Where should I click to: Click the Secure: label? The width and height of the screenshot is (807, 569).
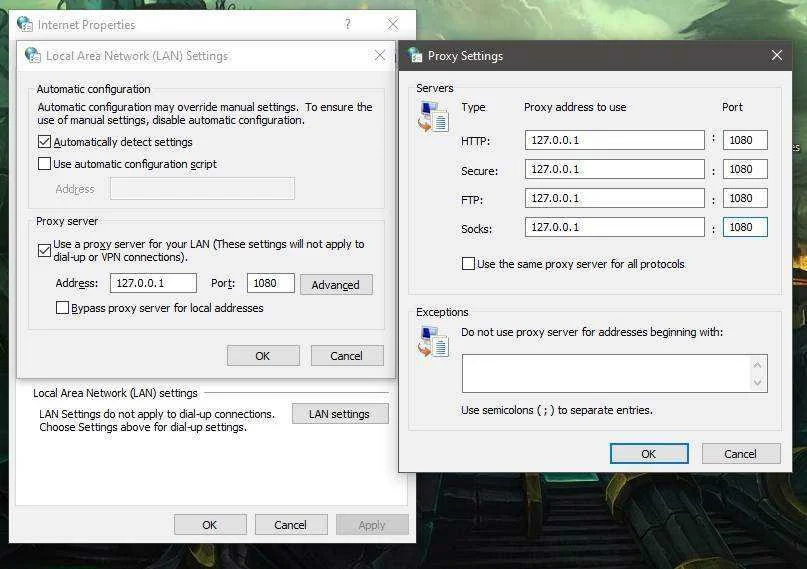[x=480, y=171]
